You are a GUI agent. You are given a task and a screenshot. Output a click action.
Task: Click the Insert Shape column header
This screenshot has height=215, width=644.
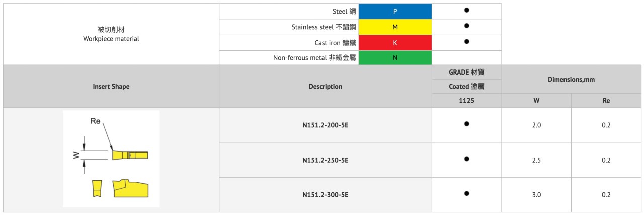[x=111, y=87]
